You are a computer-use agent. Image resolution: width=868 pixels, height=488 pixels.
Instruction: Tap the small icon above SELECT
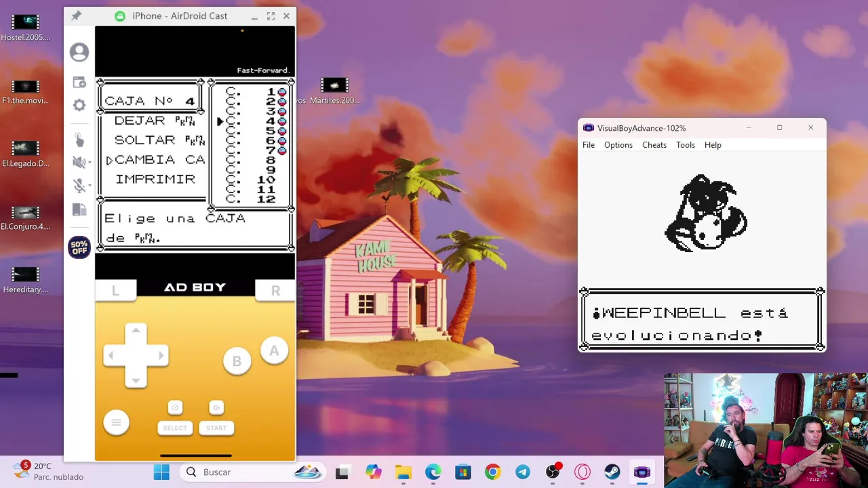[175, 407]
